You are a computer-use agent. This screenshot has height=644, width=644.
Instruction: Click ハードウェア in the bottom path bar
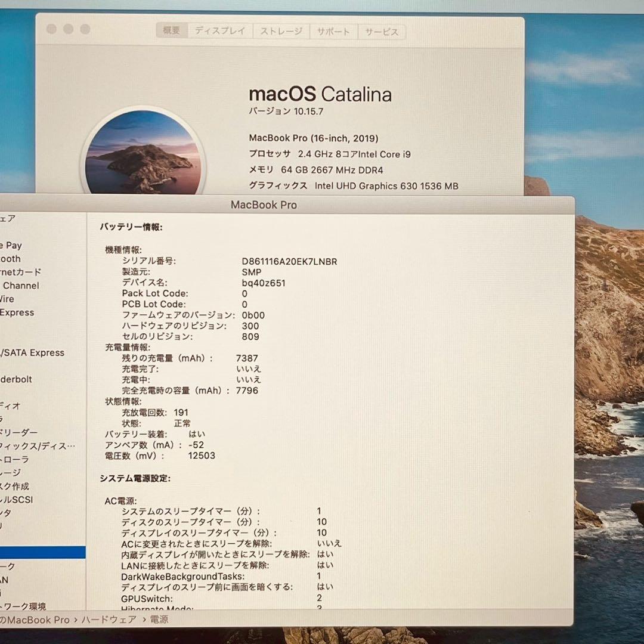[x=104, y=620]
